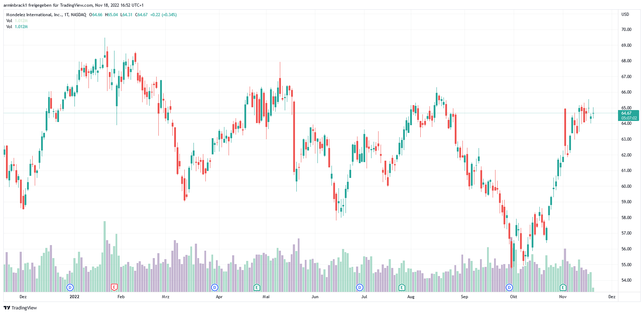Click the Okt label on time axis

point(513,297)
